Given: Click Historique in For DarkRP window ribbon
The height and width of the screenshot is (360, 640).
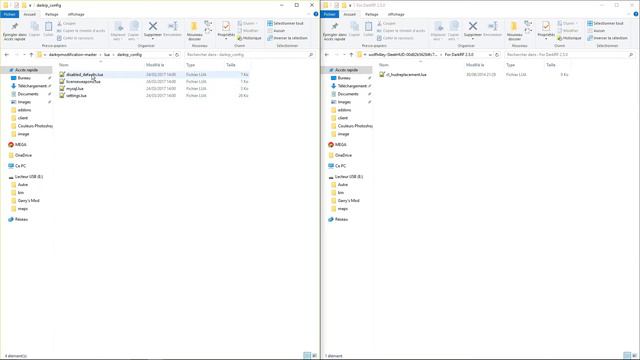Looking at the screenshot, I should click(569, 38).
